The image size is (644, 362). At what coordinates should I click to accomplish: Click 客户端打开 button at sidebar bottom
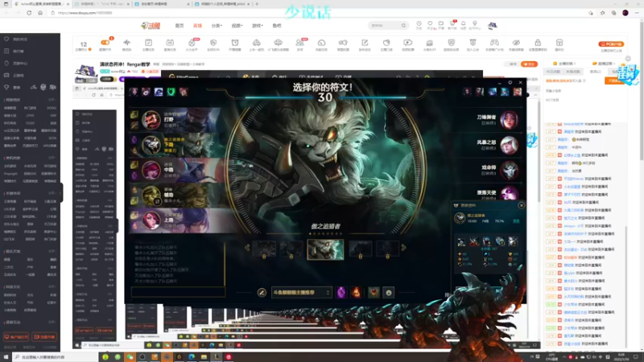click(16, 337)
